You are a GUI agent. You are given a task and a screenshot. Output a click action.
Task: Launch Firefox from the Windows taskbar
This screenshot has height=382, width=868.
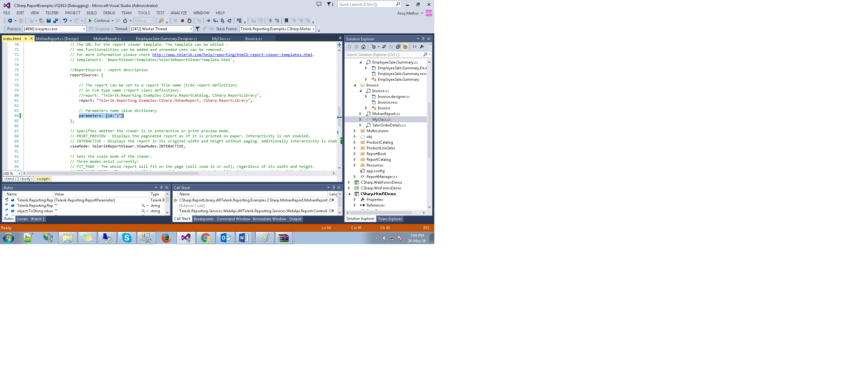[166, 238]
